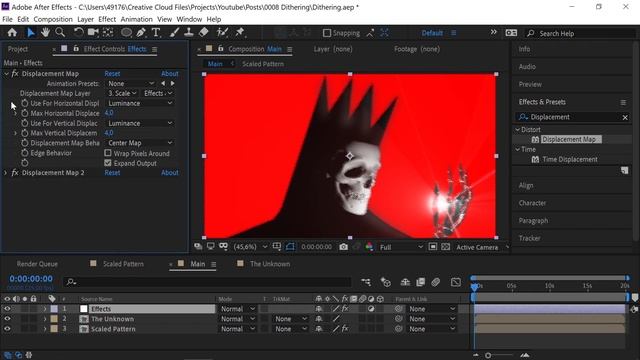Viewport: 640px width, 360px height.
Task: Open the Character panel
Action: pyautogui.click(x=532, y=203)
